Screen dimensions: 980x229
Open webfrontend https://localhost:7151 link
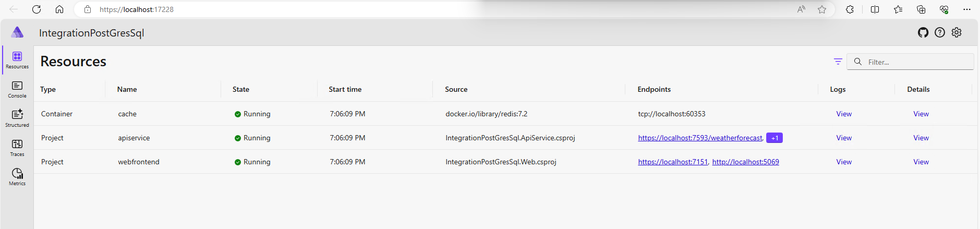coord(673,162)
